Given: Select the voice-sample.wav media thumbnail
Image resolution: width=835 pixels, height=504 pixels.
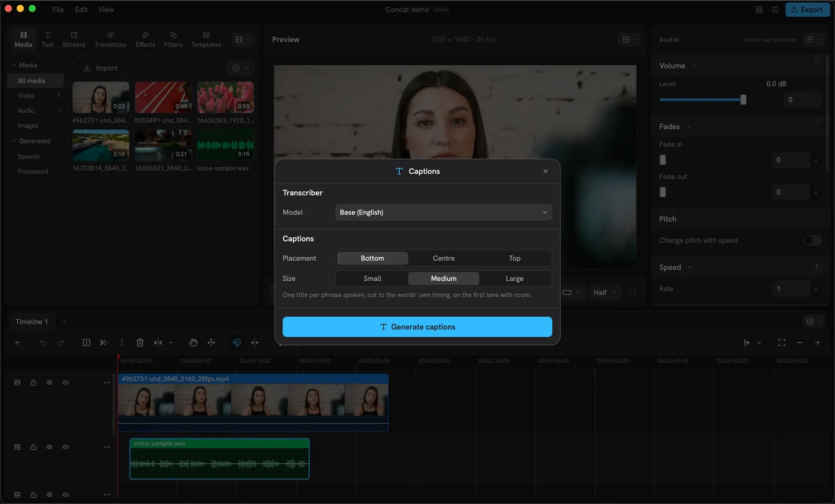Looking at the screenshot, I should (225, 146).
